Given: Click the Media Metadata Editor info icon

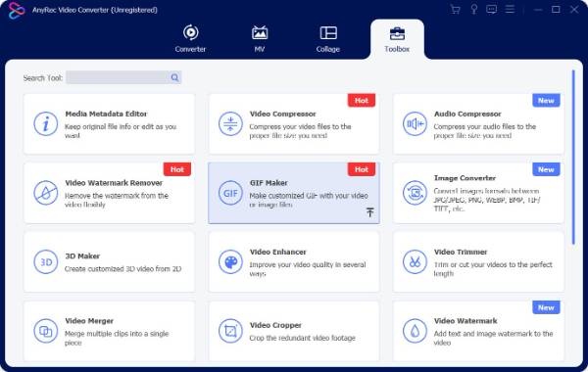Looking at the screenshot, I should coord(46,123).
